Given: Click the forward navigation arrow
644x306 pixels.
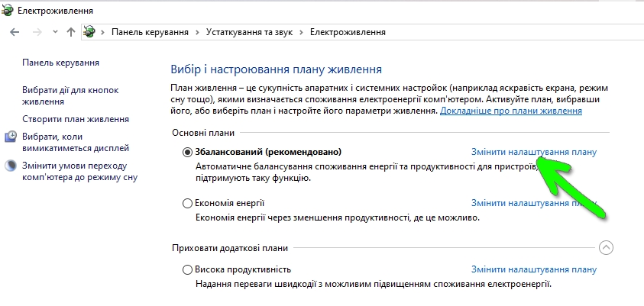Looking at the screenshot, I should [36, 32].
